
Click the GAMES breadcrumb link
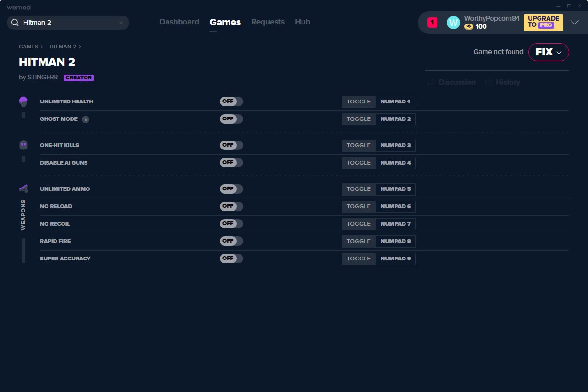[x=28, y=47]
